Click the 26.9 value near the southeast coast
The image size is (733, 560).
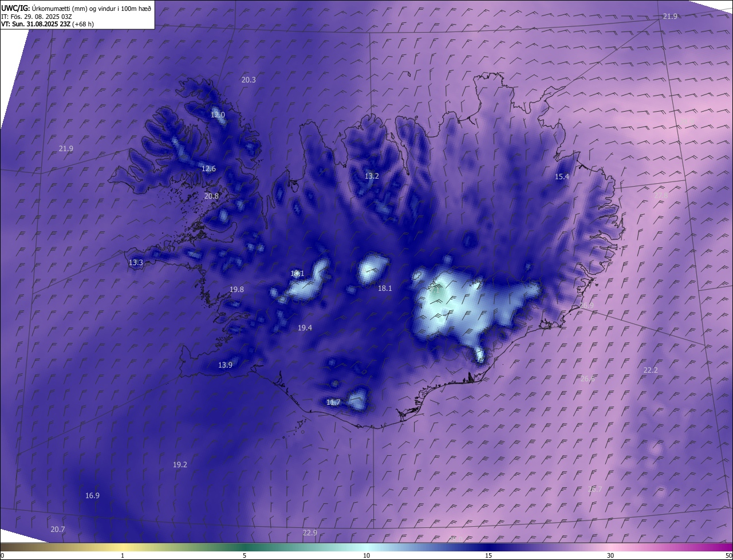pos(587,306)
